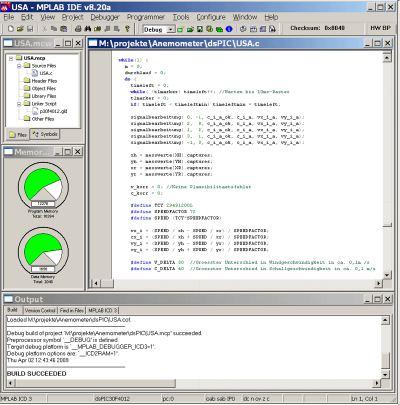Click the HW BP indicator in toolbar

(x=380, y=28)
